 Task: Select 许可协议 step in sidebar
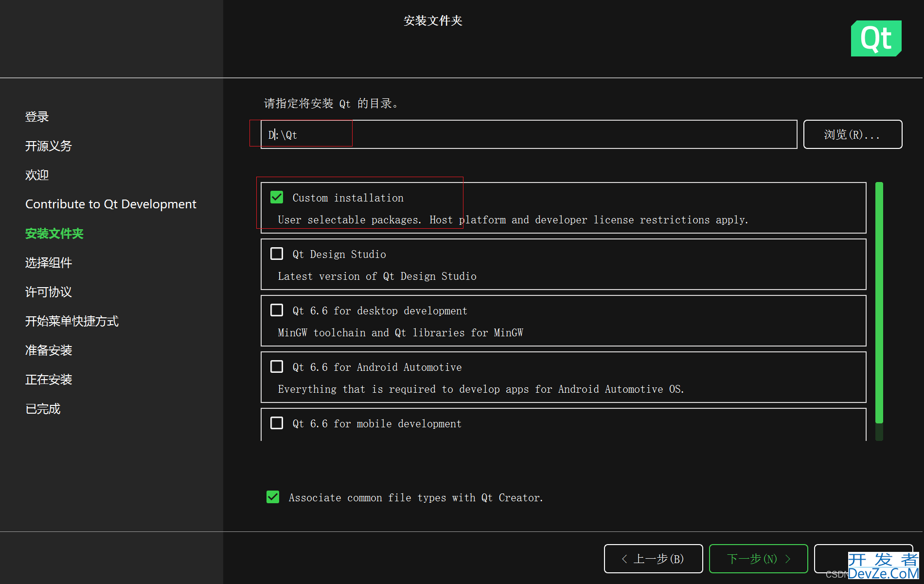point(49,292)
